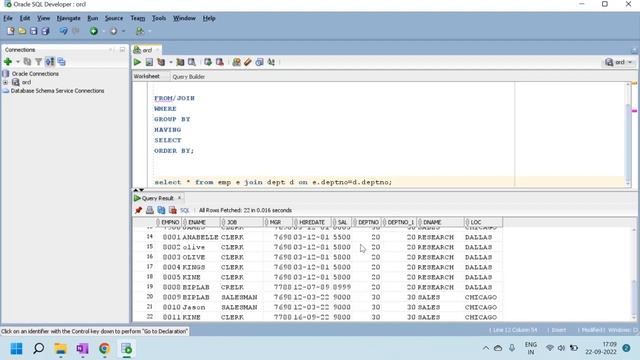Sort by the HIREDATE column header

pos(312,222)
